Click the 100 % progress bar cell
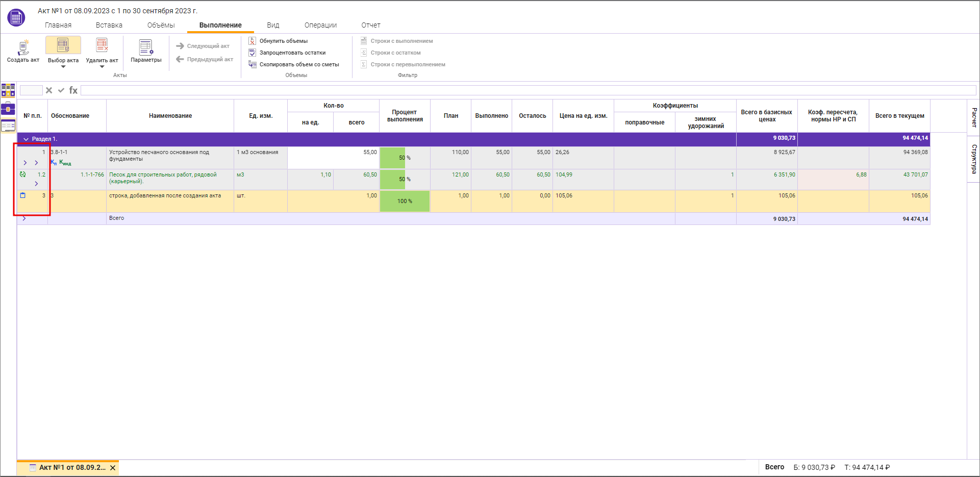The image size is (980, 477). (x=405, y=201)
